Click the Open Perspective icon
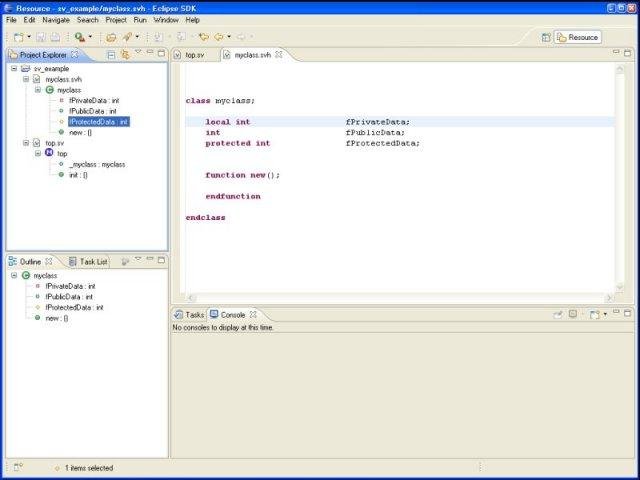This screenshot has height=480, width=640. pos(546,38)
